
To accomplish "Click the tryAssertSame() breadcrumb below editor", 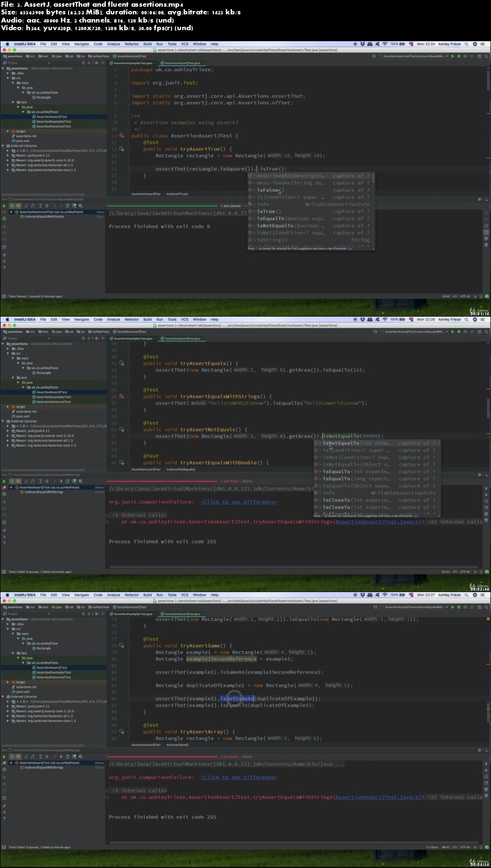I will click(177, 745).
